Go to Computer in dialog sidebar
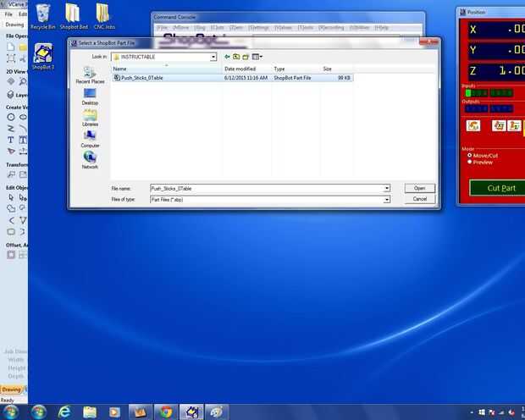Image resolution: width=525 pixels, height=420 pixels. point(90,139)
